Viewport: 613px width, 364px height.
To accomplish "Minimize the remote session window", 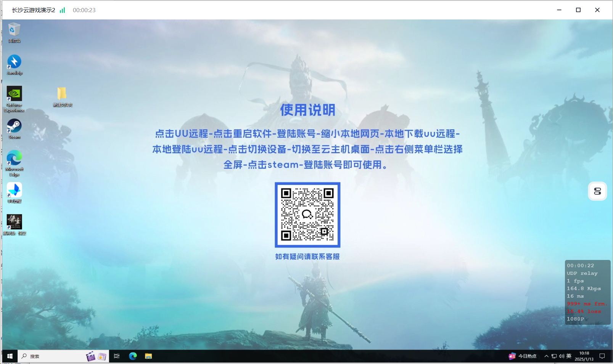I will tap(559, 10).
